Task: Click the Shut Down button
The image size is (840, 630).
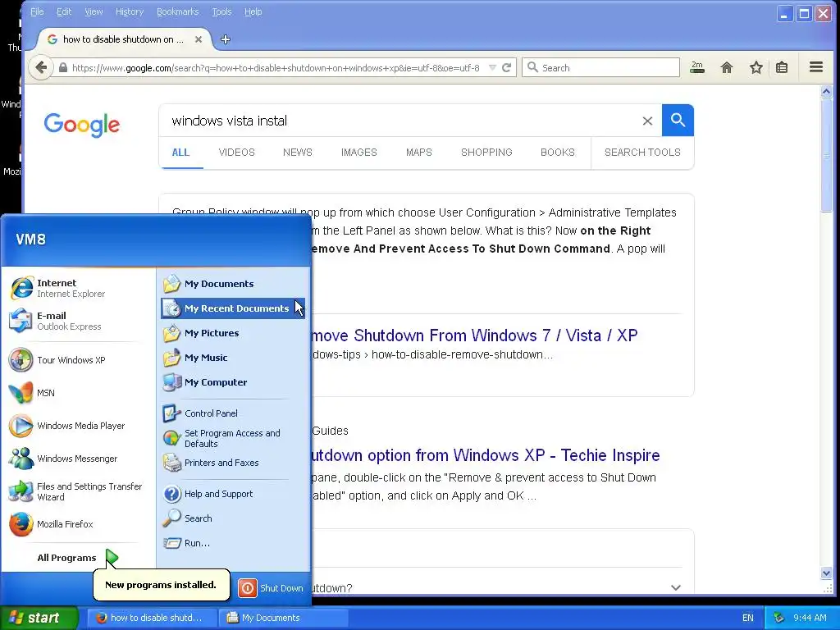Action: [271, 588]
